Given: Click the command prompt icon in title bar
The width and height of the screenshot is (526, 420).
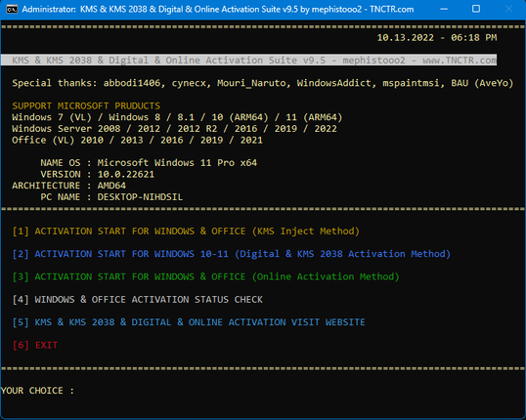Looking at the screenshot, I should (12, 9).
